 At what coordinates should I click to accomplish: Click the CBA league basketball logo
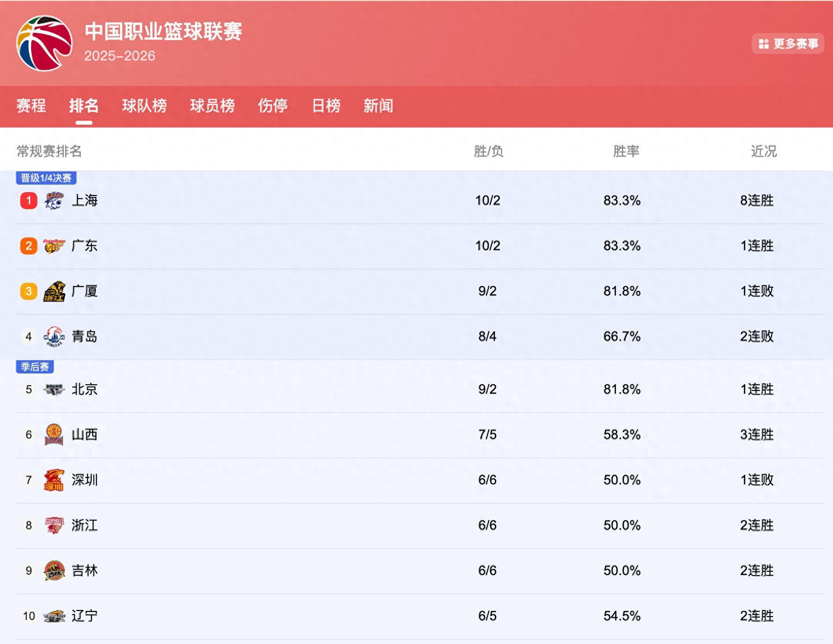[44, 43]
